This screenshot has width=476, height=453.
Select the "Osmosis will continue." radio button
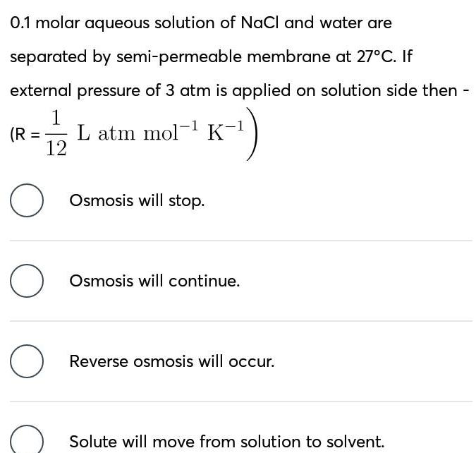click(x=28, y=282)
